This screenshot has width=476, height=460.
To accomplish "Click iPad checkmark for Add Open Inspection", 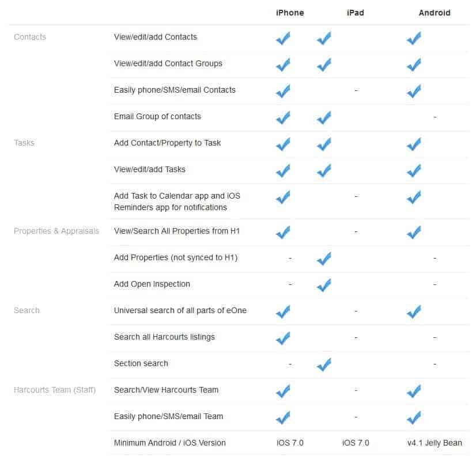I will click(324, 285).
